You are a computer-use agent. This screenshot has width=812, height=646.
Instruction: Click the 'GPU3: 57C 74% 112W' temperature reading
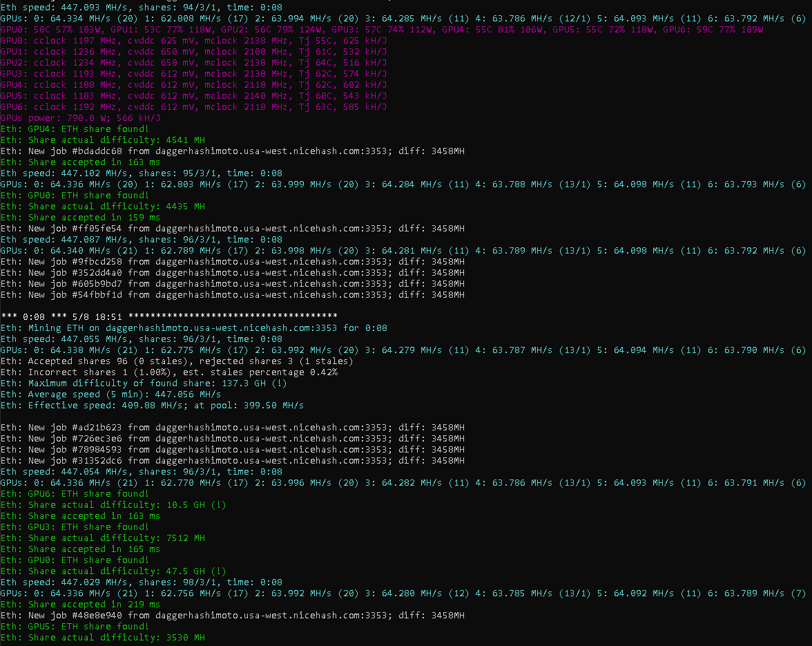point(383,30)
